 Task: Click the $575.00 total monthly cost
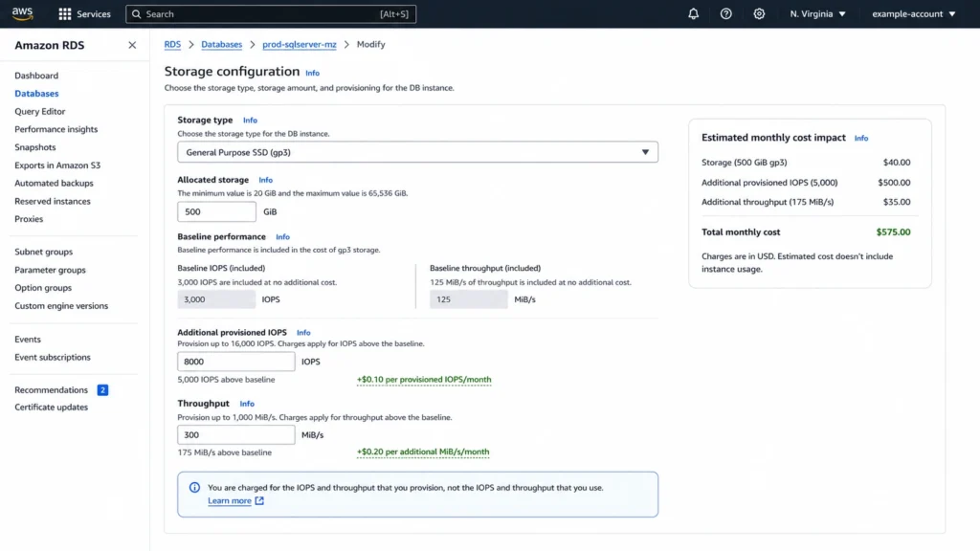(x=893, y=231)
